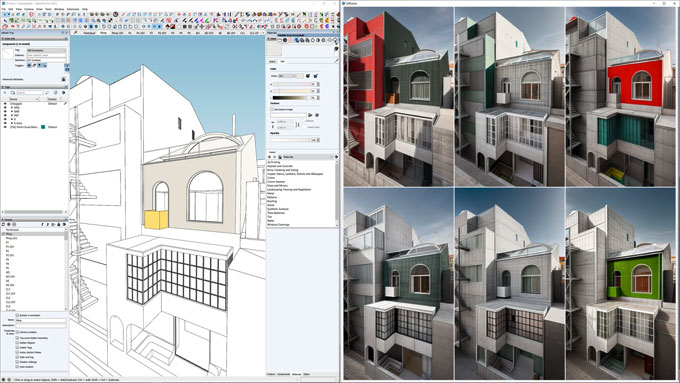The width and height of the screenshot is (680, 383).
Task: Hide the Revit Cloud tag with its eye icon
Action: pyautogui.click(x=5, y=127)
